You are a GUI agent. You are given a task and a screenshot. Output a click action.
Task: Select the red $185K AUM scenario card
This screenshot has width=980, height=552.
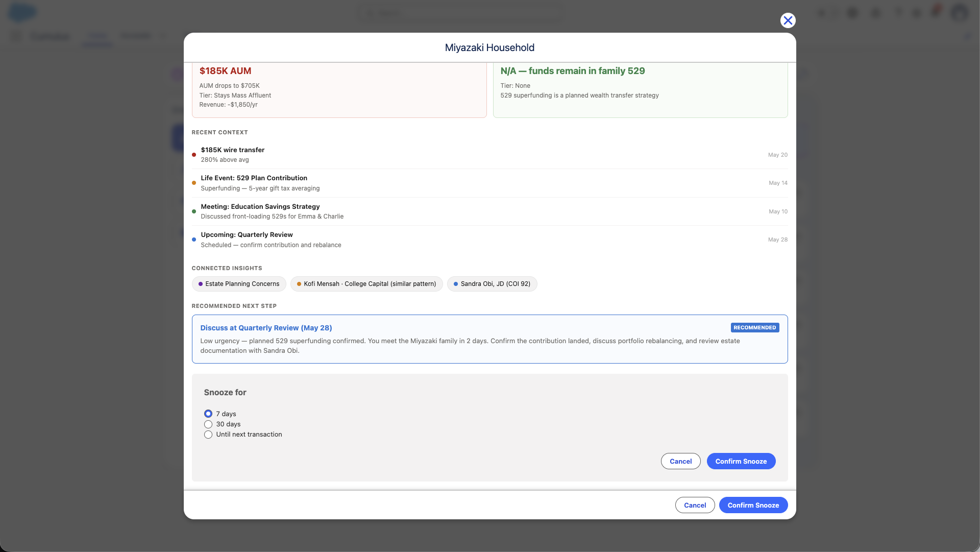coord(339,90)
